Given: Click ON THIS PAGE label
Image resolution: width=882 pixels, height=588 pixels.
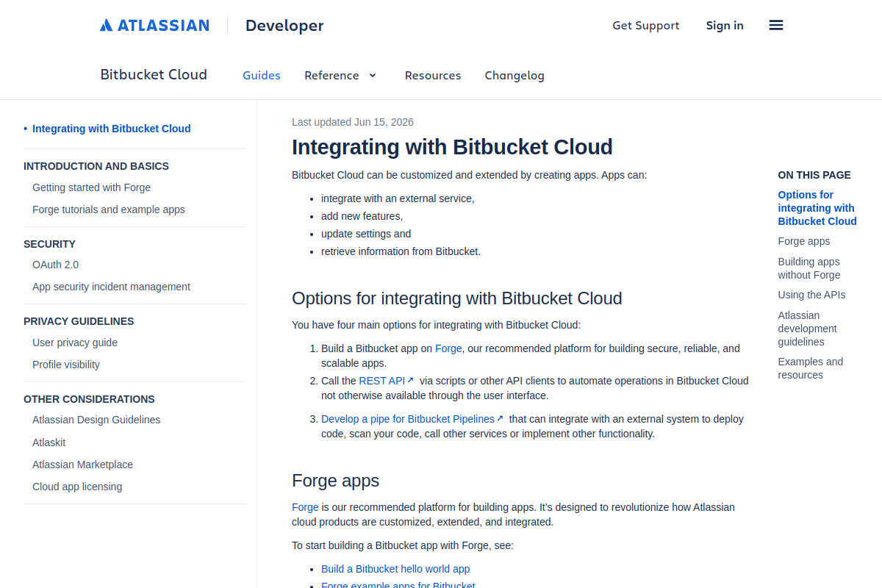Looking at the screenshot, I should pyautogui.click(x=814, y=175).
